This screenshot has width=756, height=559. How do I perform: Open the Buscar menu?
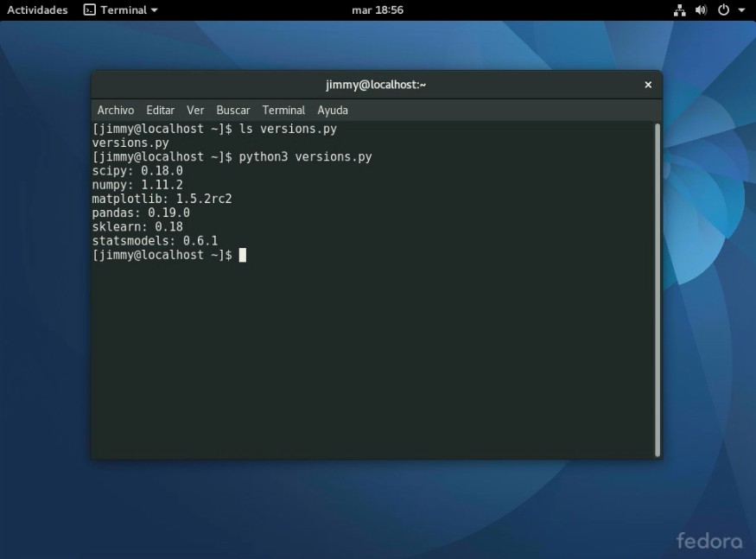point(232,111)
